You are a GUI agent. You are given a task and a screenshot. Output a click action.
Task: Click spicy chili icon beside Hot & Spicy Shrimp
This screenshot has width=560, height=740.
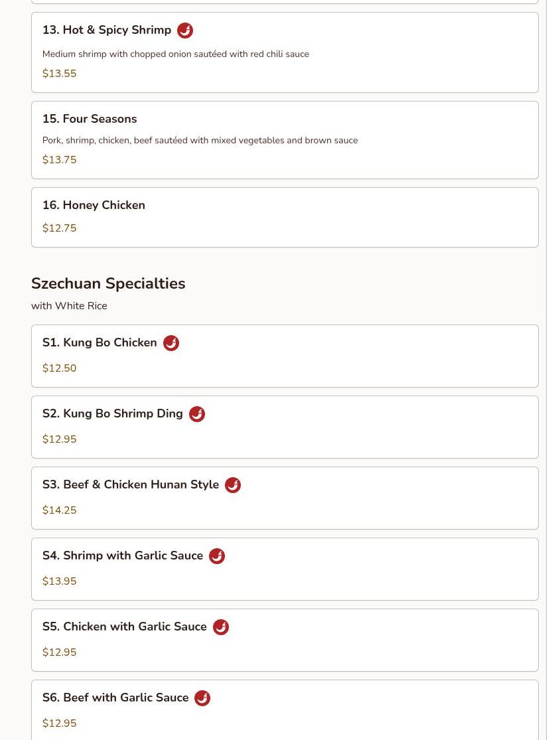(185, 31)
